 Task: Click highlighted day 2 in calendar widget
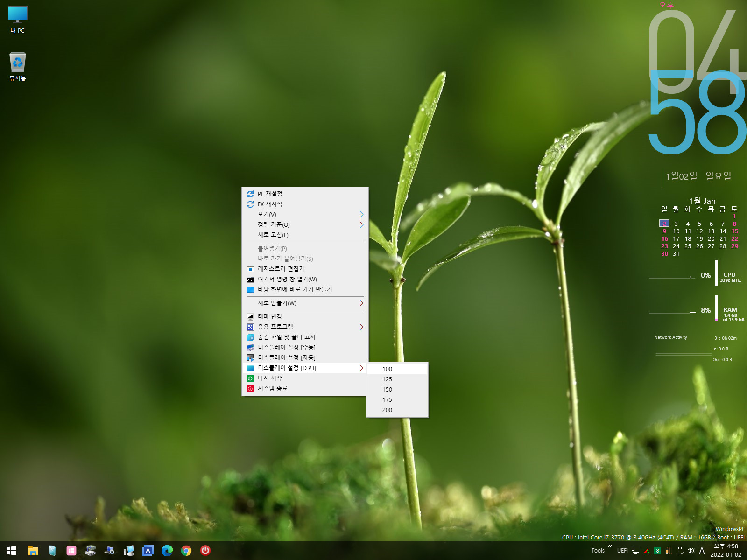[x=664, y=224]
